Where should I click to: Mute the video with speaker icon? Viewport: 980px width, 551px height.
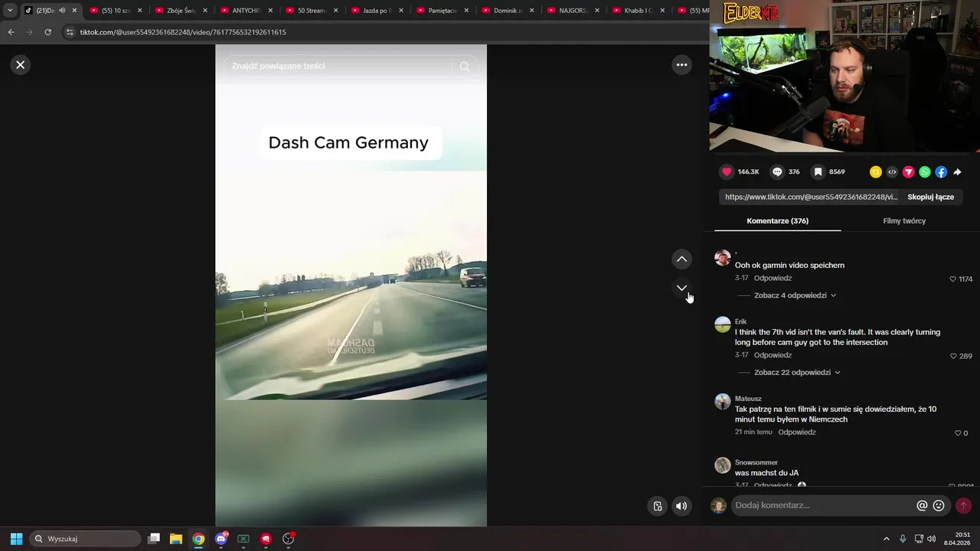pos(681,506)
